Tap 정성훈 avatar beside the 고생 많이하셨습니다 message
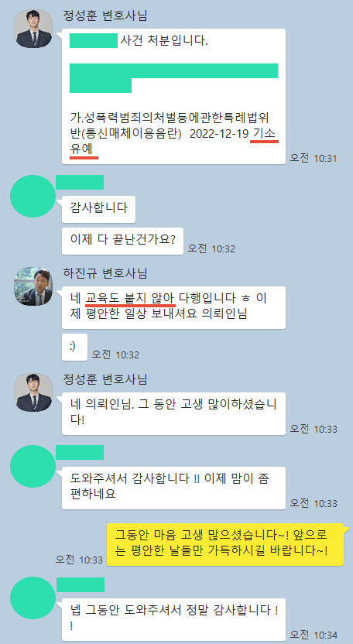The height and width of the screenshot is (644, 353). click(33, 392)
